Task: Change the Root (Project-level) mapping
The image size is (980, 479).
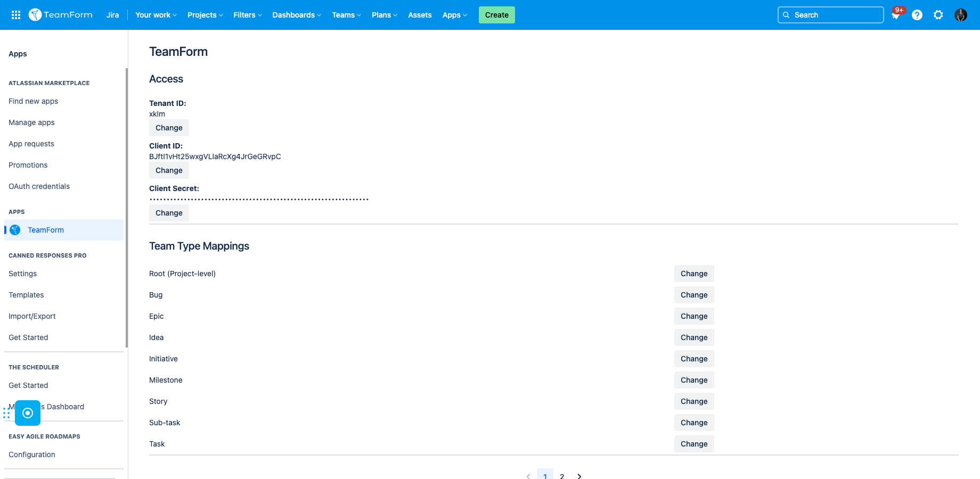Action: pos(694,274)
